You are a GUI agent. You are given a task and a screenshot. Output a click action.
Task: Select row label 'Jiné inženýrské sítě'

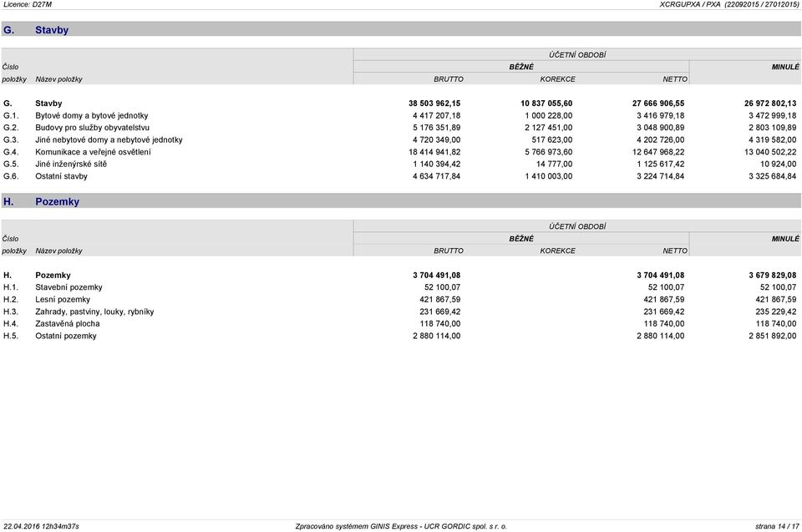pos(71,165)
